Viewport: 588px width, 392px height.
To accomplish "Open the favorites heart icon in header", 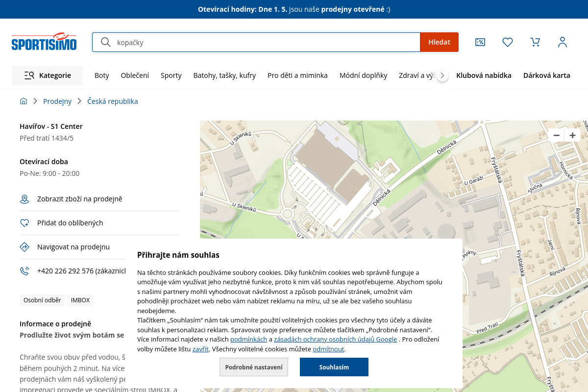I will pyautogui.click(x=508, y=42).
